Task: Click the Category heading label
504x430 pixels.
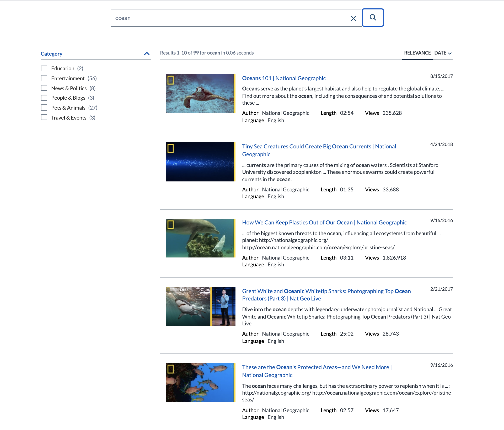Action: pos(51,54)
